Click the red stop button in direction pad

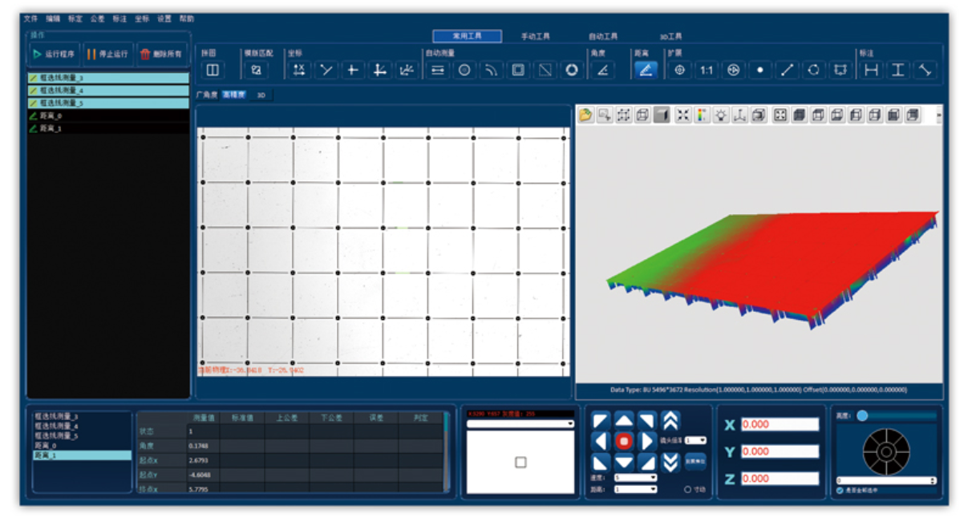pos(624,441)
